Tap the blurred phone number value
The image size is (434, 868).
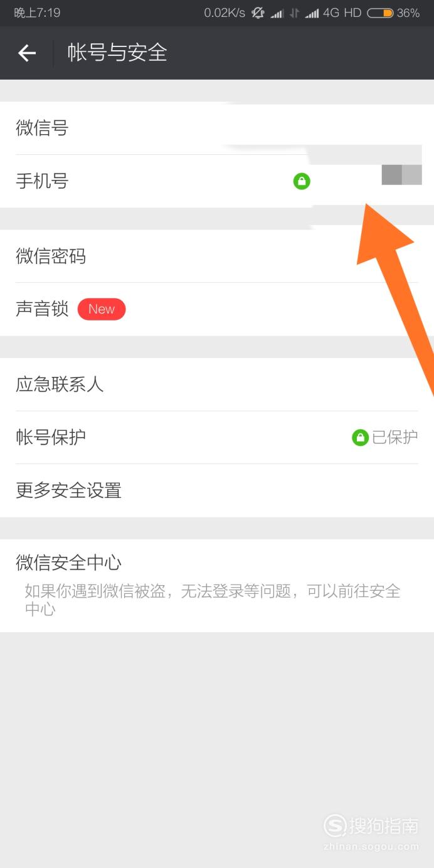point(401,174)
